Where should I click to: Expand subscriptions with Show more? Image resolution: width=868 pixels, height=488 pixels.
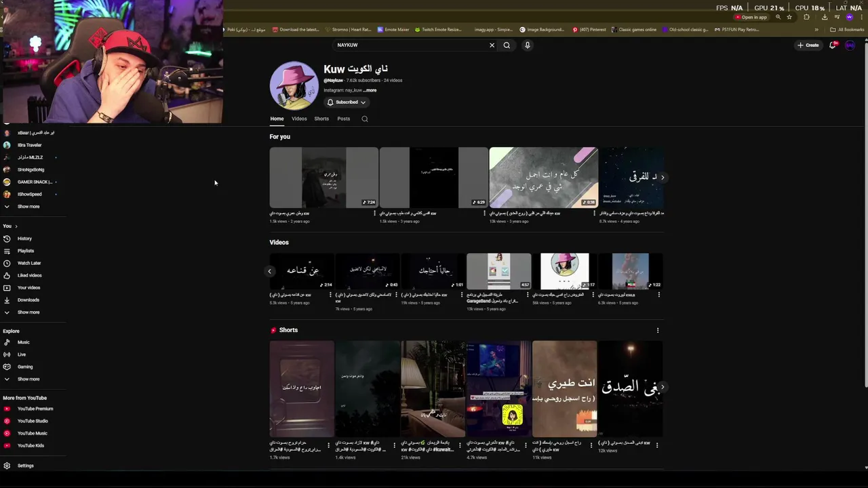point(28,207)
